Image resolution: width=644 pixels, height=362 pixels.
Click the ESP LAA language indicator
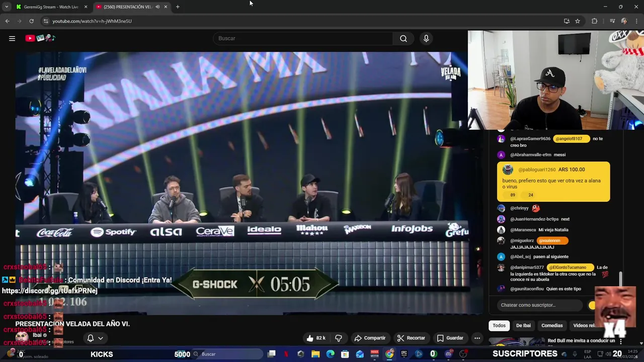point(587,354)
